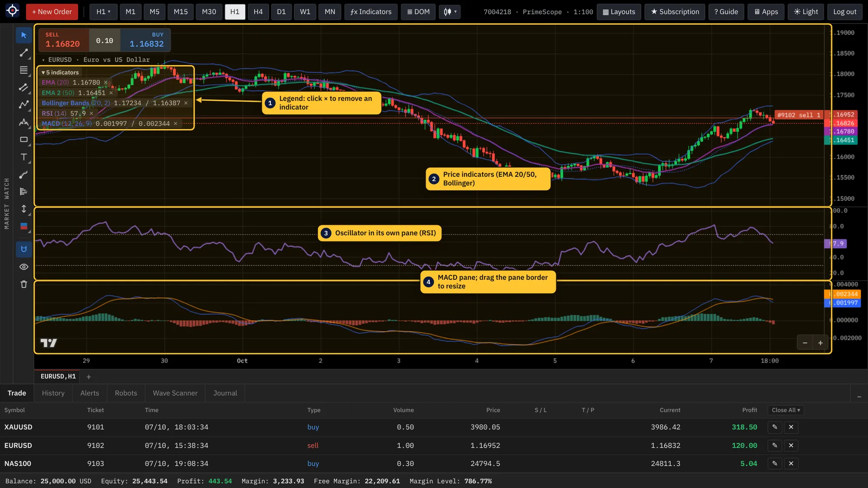The image size is (868, 488).
Task: Select the trend line drawing tool
Action: point(24,52)
